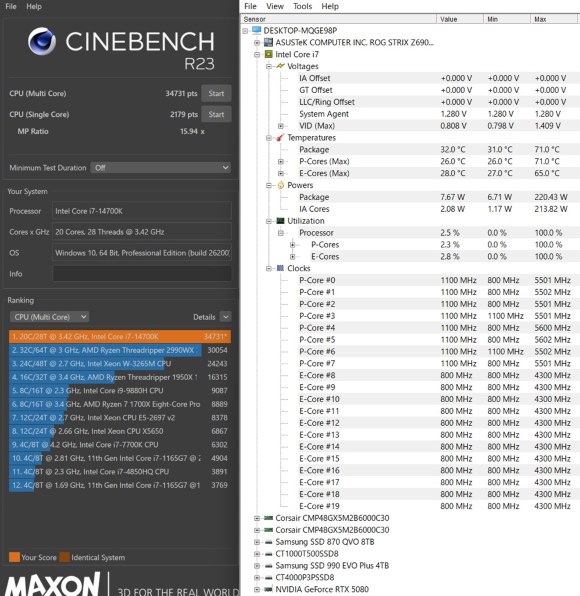
Task: Collapse the Intel Core i7 node
Action: [x=257, y=54]
